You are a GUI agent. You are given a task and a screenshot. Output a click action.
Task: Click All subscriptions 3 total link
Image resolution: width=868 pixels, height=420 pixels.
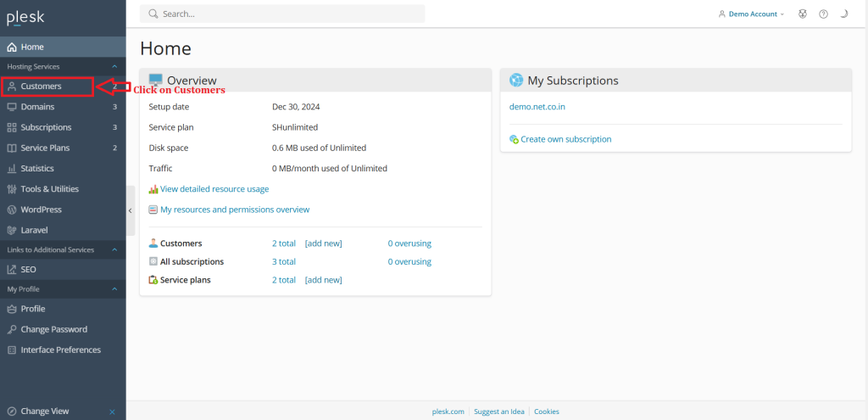coord(284,261)
